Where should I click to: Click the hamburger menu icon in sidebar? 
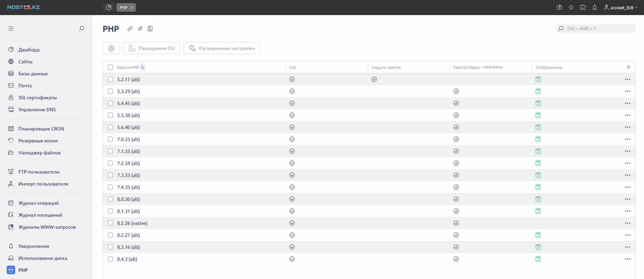[11, 29]
